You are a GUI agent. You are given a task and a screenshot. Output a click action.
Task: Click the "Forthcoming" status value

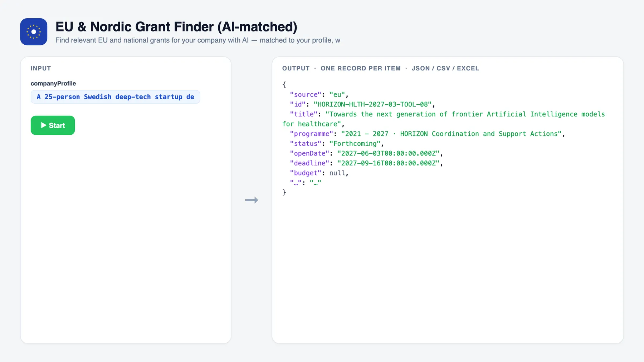(355, 144)
